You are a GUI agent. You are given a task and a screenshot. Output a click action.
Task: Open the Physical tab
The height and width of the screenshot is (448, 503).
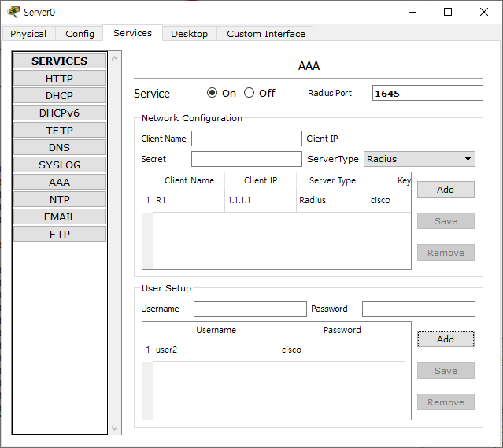(28, 34)
